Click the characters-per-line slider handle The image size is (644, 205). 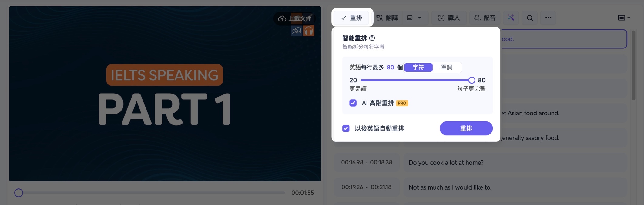pyautogui.click(x=471, y=80)
